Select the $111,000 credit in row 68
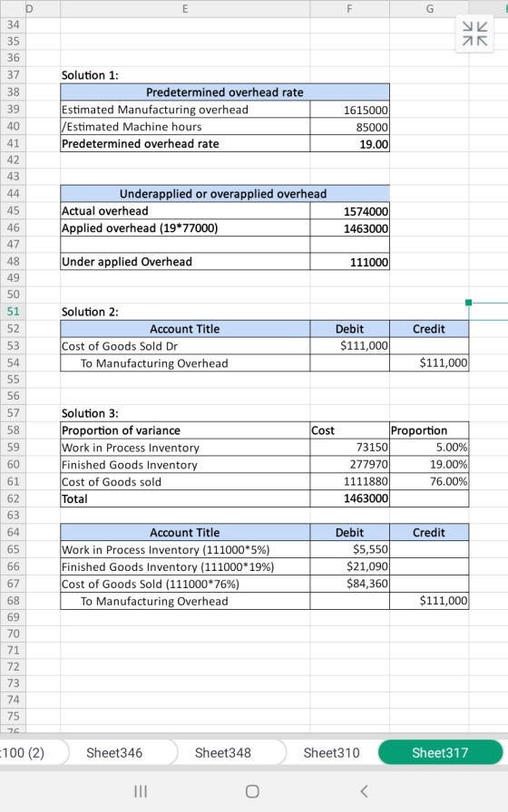The width and height of the screenshot is (508, 812). click(429, 601)
